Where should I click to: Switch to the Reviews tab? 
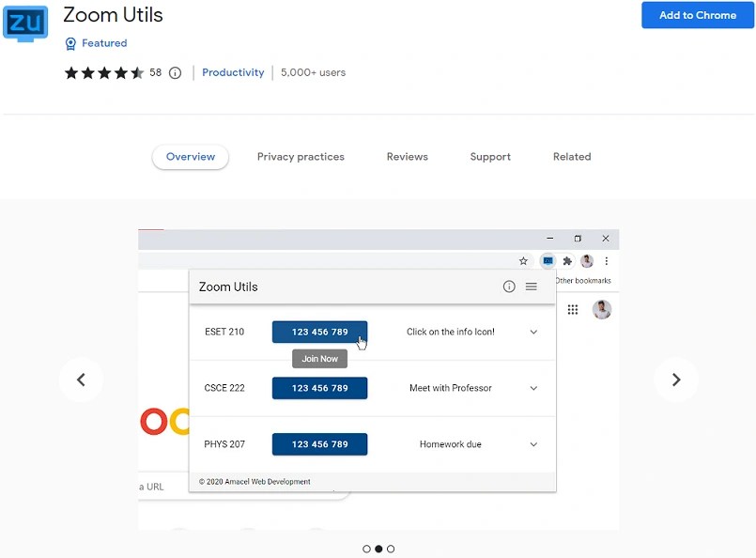[407, 157]
